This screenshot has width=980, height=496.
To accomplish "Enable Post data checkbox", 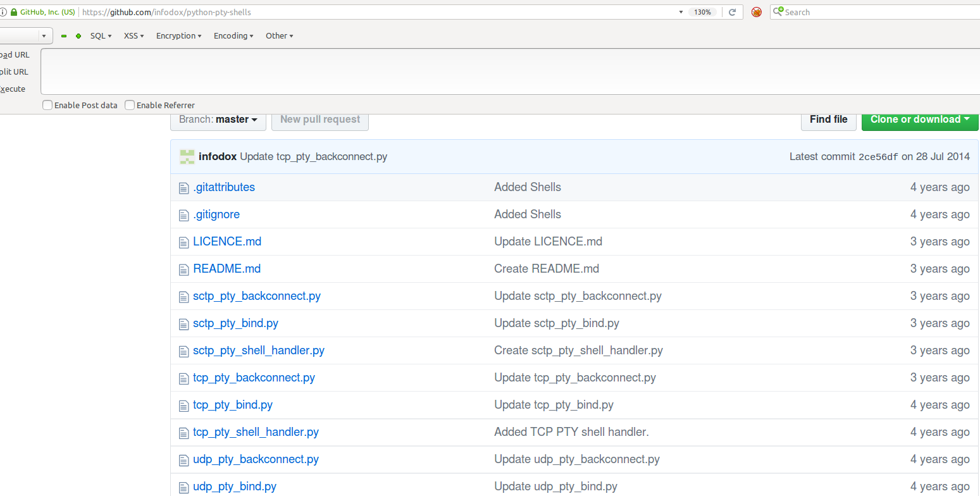I will 47,105.
